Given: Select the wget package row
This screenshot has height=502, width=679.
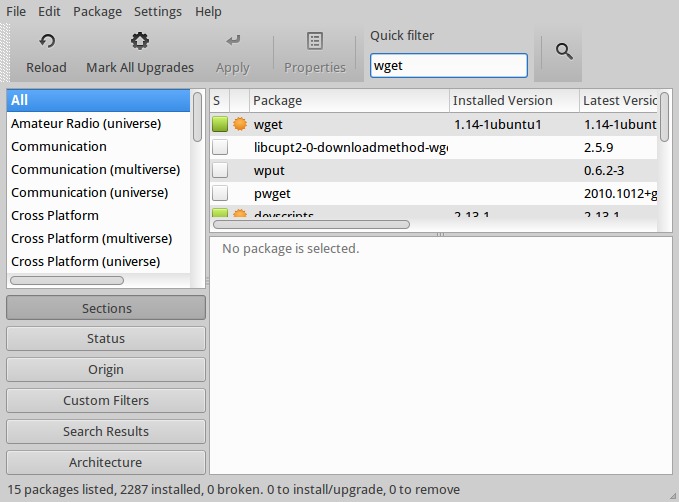Looking at the screenshot, I should pyautogui.click(x=434, y=124).
